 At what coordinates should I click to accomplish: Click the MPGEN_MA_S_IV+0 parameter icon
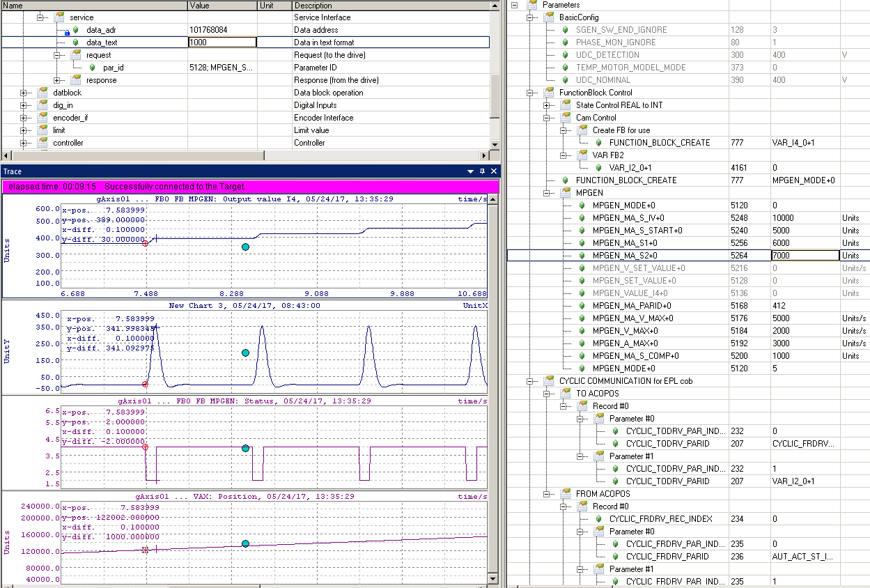[x=582, y=218]
